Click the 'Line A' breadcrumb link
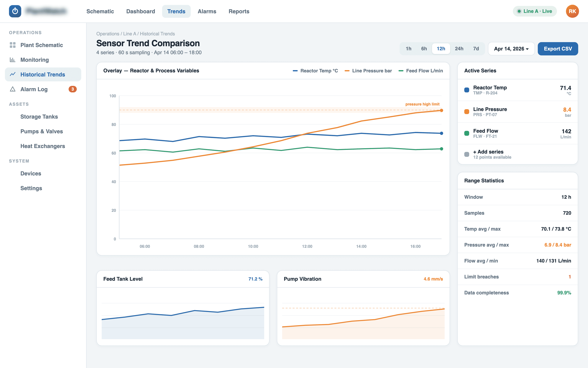The width and height of the screenshot is (588, 368). click(129, 34)
